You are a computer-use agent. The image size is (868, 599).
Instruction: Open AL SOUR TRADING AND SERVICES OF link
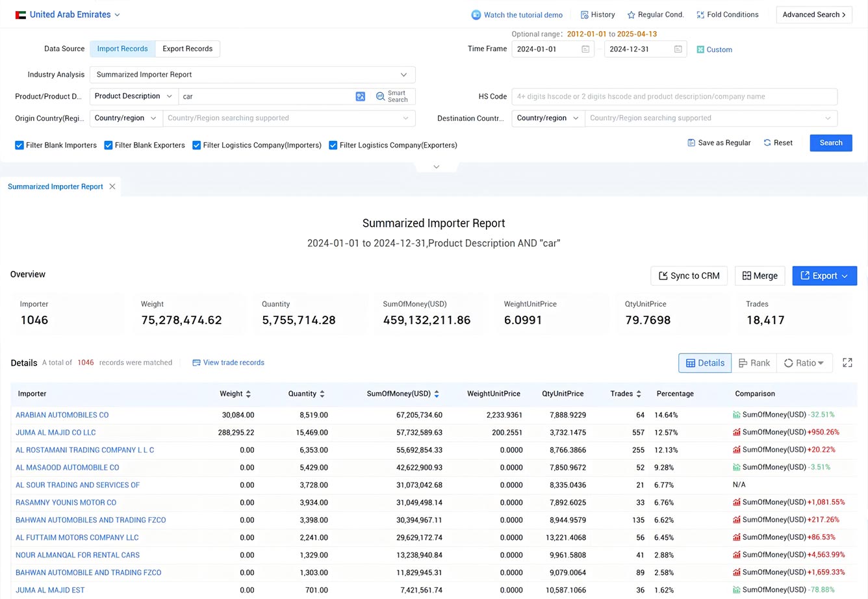[x=78, y=485]
